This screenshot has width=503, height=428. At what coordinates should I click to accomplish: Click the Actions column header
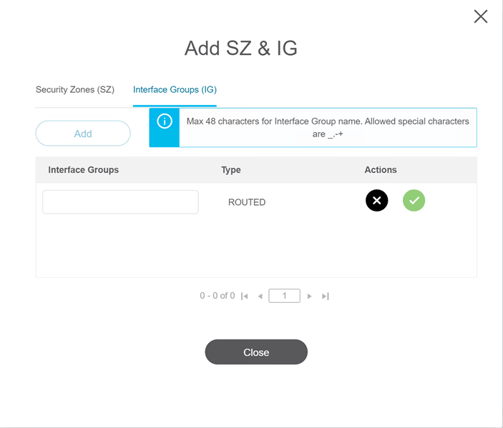point(380,170)
